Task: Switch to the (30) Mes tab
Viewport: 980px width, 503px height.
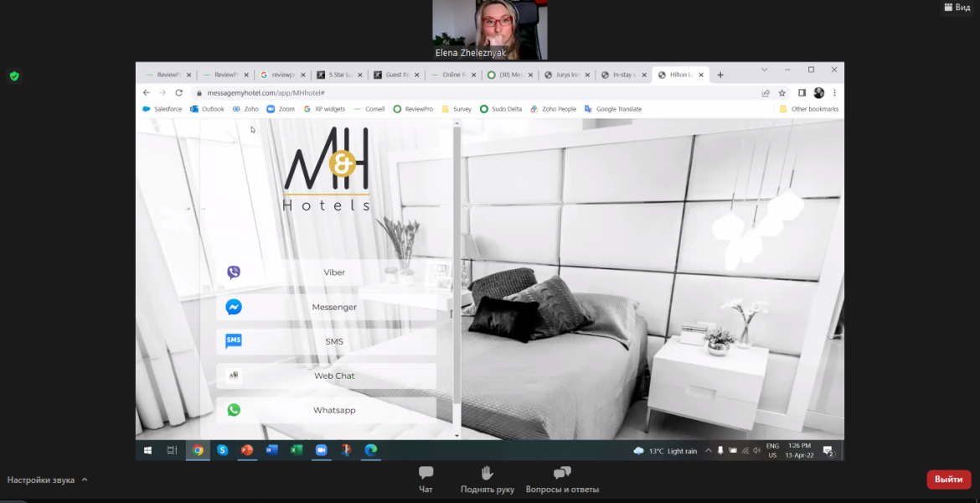Action: [x=509, y=75]
